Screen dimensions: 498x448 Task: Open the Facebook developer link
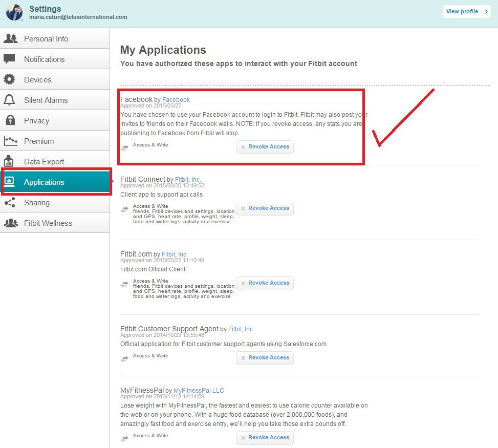pos(176,100)
